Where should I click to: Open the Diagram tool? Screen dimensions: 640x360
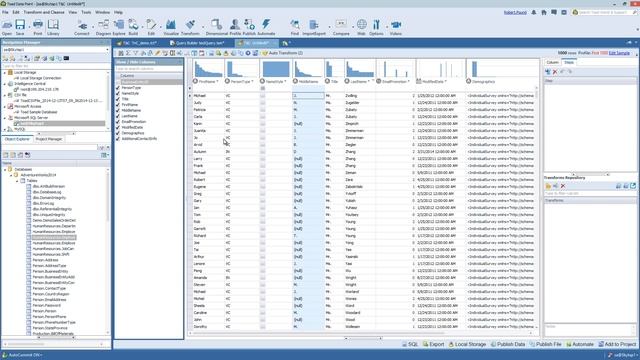click(103, 27)
